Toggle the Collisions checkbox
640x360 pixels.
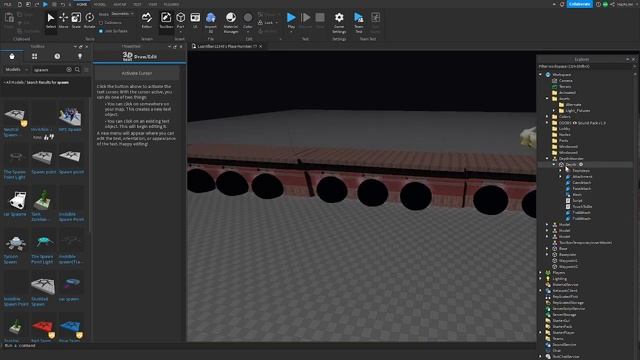coord(101,23)
